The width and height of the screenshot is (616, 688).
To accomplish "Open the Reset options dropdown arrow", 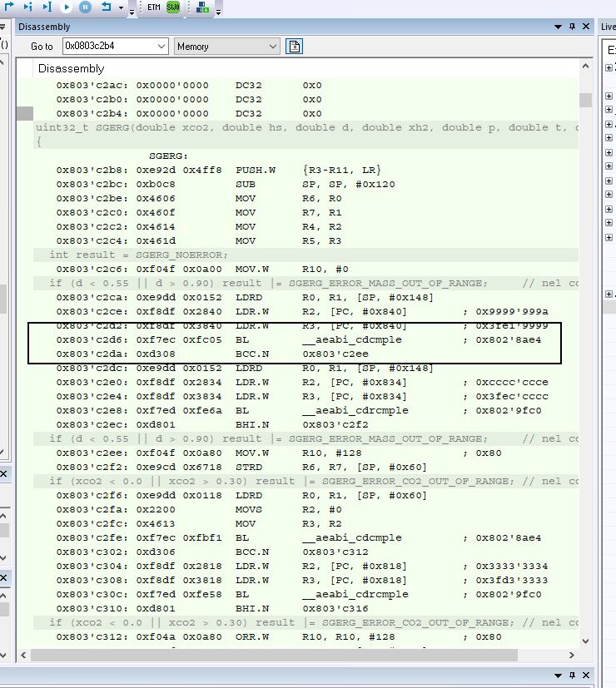I will coord(121,7).
